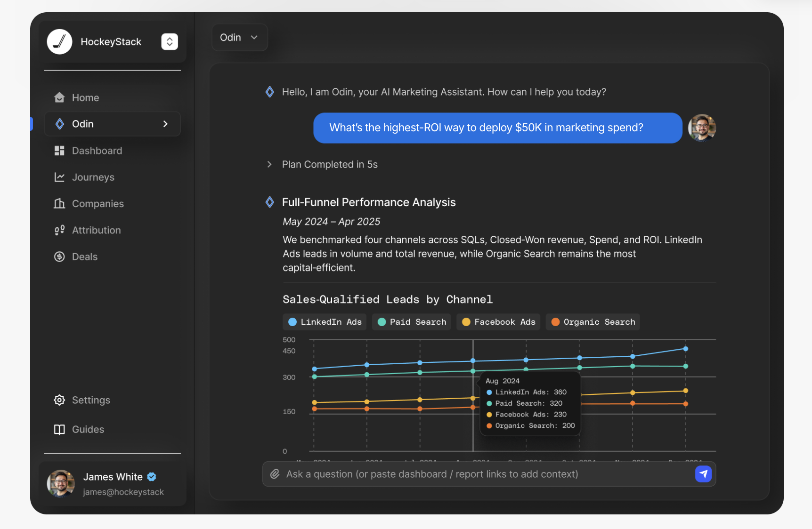Click the blue LinkedIn Ads color dot
The image size is (812, 529).
(292, 322)
